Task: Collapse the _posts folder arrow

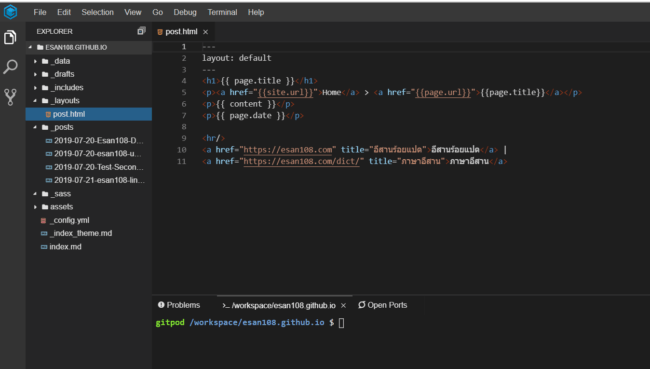Action: 35,127
